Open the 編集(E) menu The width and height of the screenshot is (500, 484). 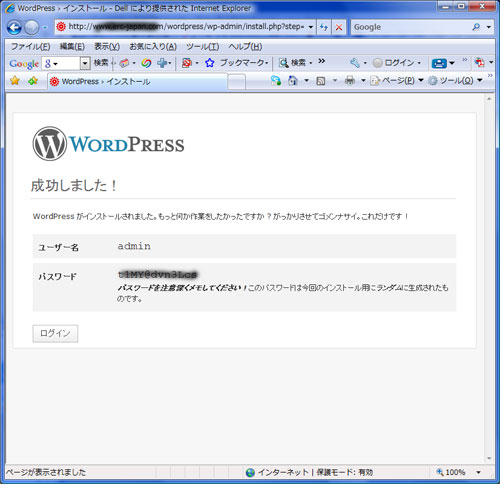point(72,46)
